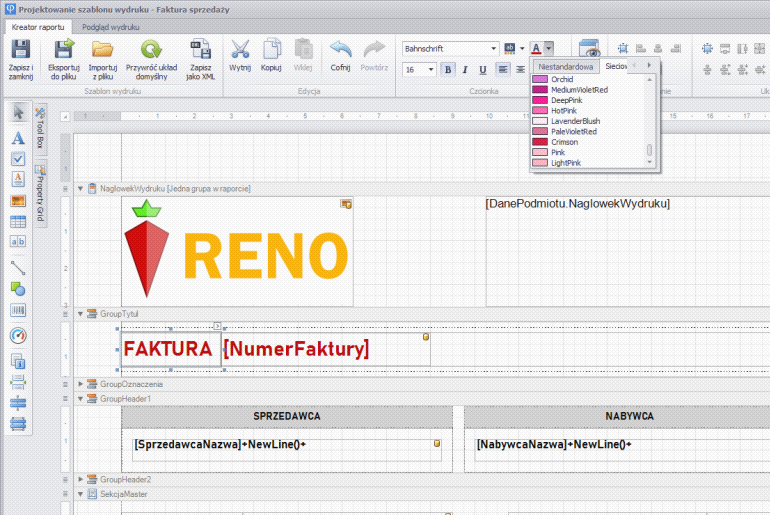Select the Check Box control tool
770x515 pixels.
tap(18, 159)
